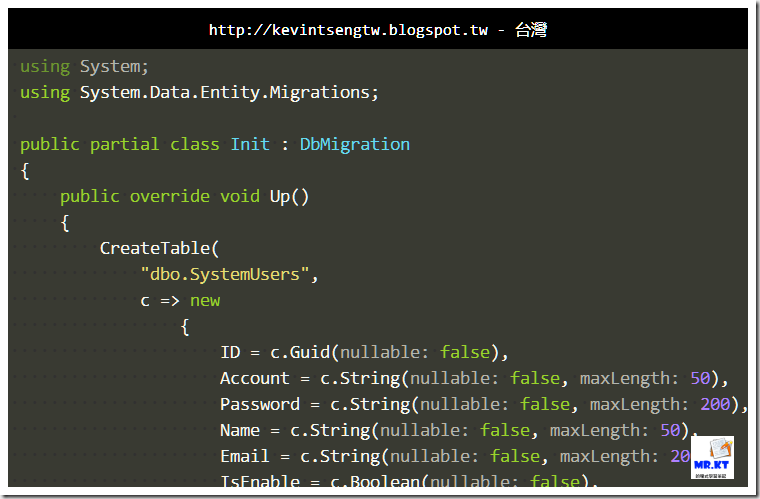Viewport: 760px width, 499px height.
Task: Click 'override' keyword in method declaration
Action: (170, 197)
